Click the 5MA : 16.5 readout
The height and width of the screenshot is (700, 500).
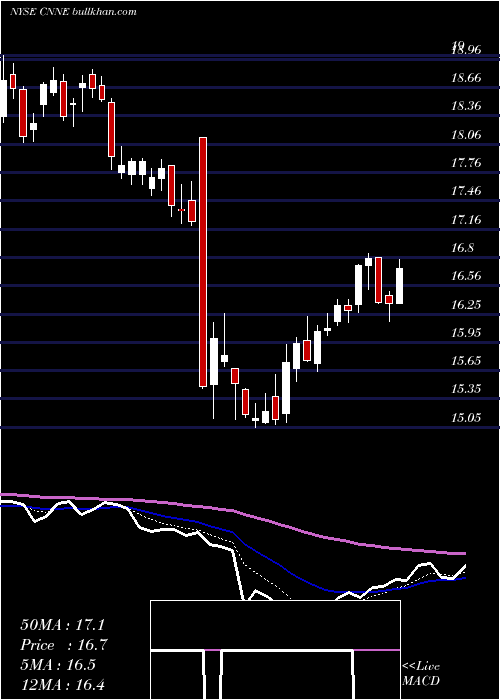58,664
